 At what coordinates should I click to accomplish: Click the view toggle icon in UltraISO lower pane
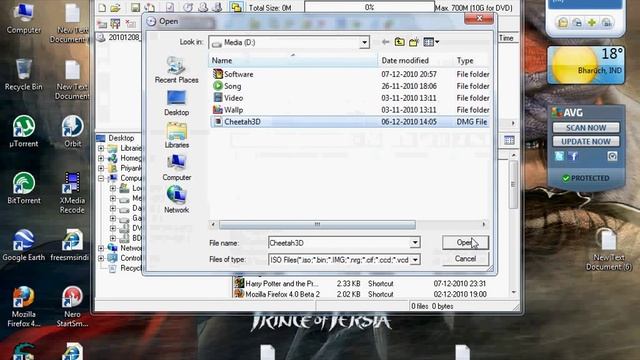coord(509,140)
